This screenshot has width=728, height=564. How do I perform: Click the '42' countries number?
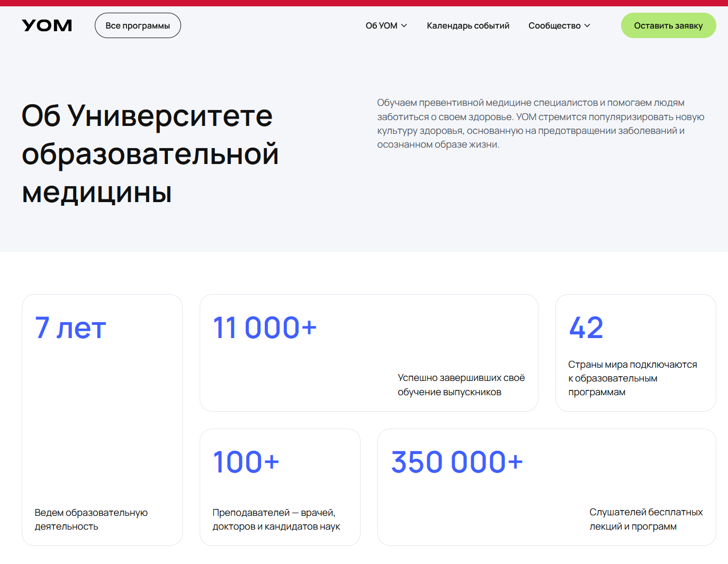coord(586,328)
